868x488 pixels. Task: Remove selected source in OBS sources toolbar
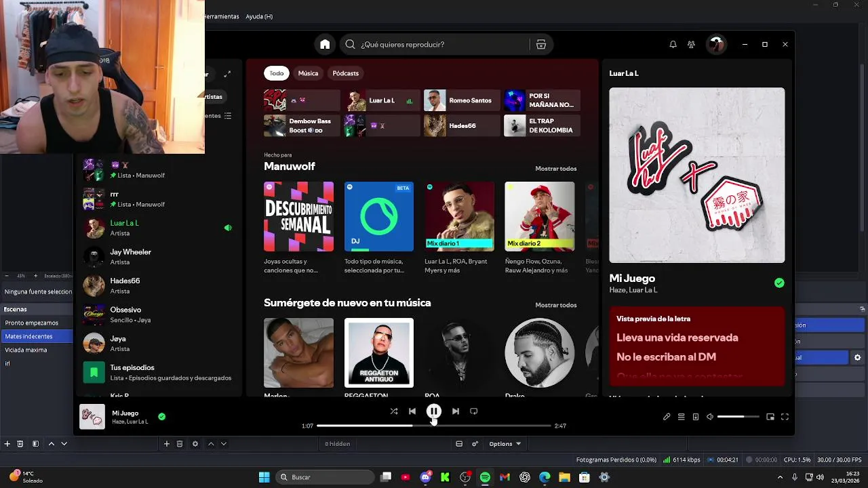click(x=180, y=444)
